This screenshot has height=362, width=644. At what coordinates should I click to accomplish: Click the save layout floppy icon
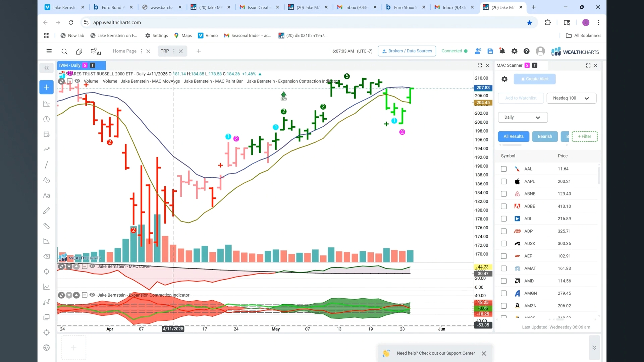coord(490,51)
